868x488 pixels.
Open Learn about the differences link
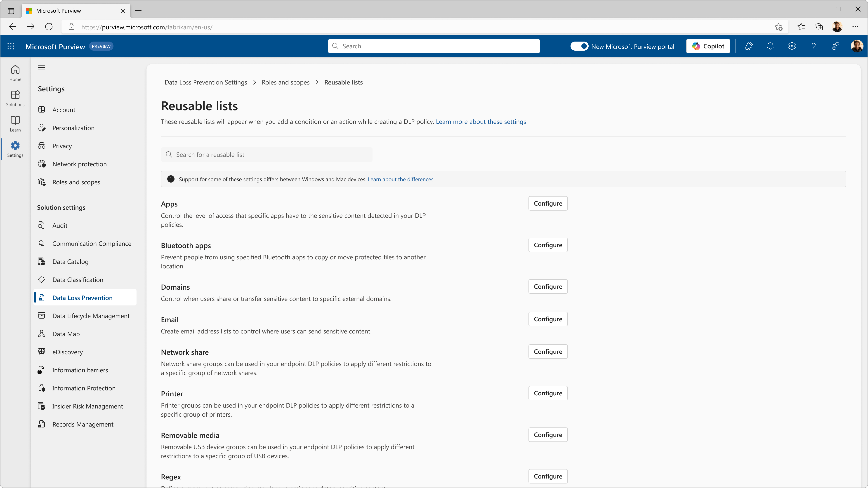pos(400,179)
